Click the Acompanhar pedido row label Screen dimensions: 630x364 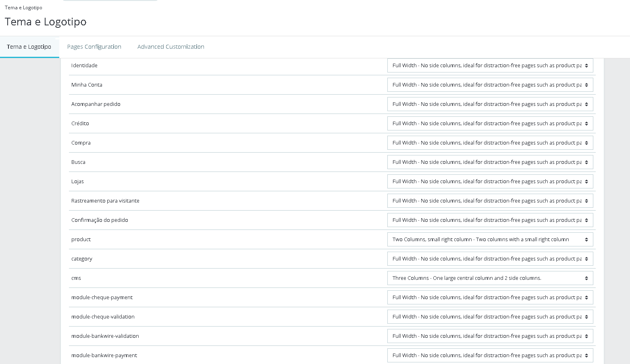pyautogui.click(x=96, y=104)
